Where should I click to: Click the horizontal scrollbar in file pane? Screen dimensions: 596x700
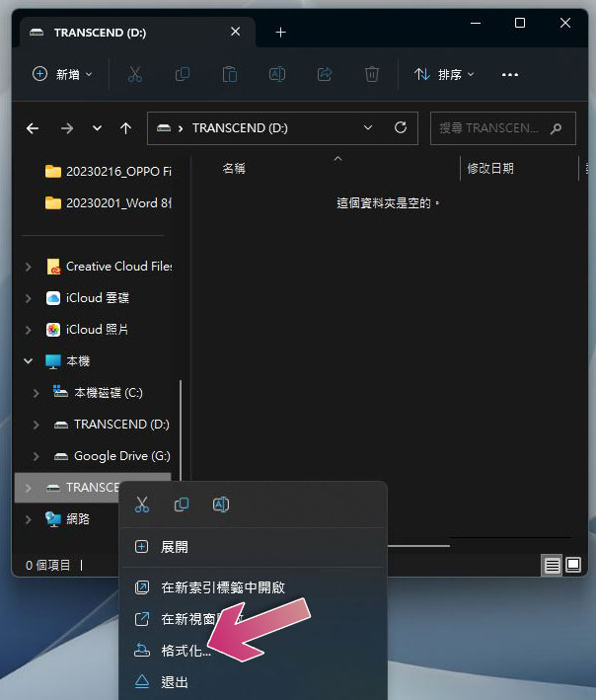(418, 546)
